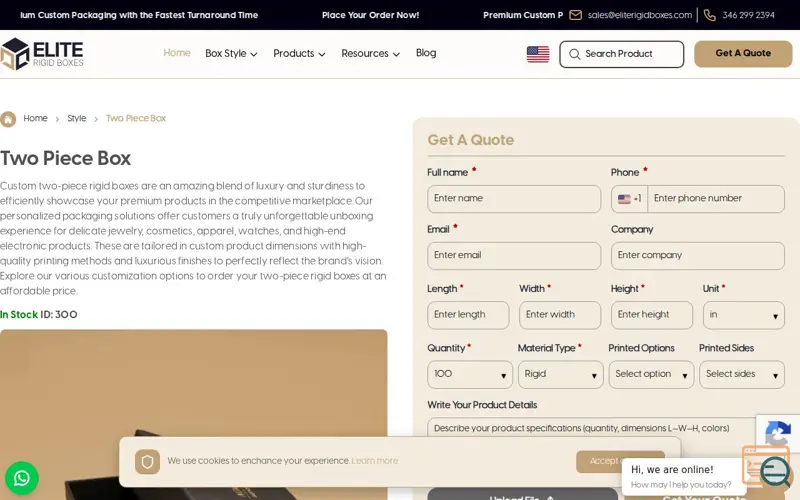The width and height of the screenshot is (800, 500).
Task: Click the reCAPTCHA badge
Action: click(x=778, y=434)
